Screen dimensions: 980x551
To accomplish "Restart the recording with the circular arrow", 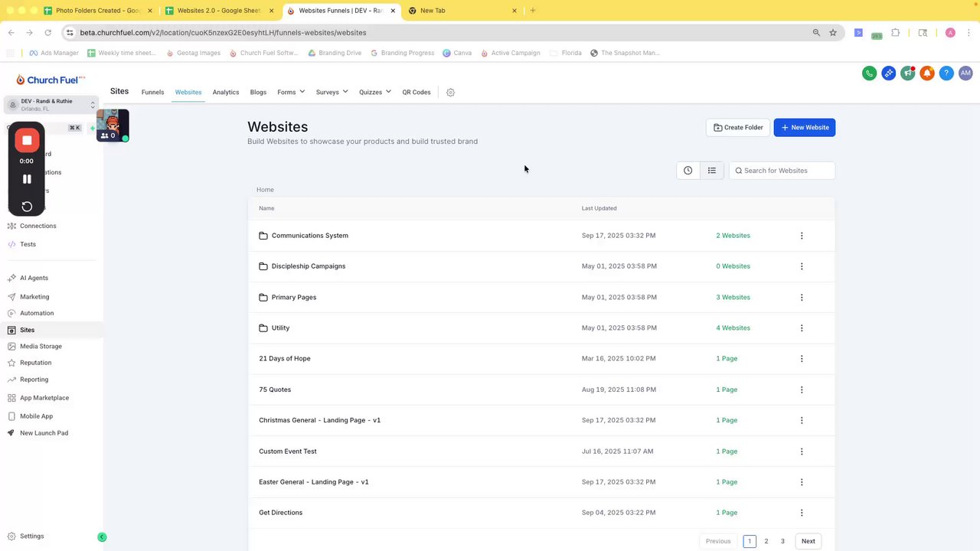I will click(x=27, y=206).
